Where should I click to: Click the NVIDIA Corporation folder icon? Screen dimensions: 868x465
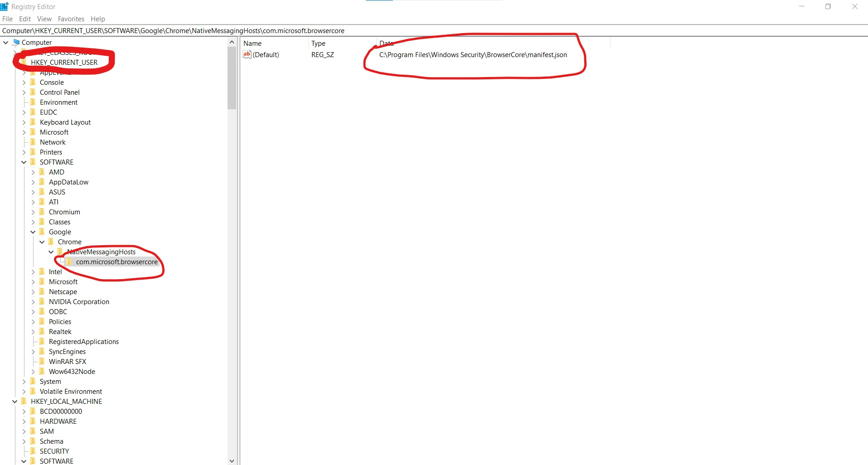click(x=42, y=301)
